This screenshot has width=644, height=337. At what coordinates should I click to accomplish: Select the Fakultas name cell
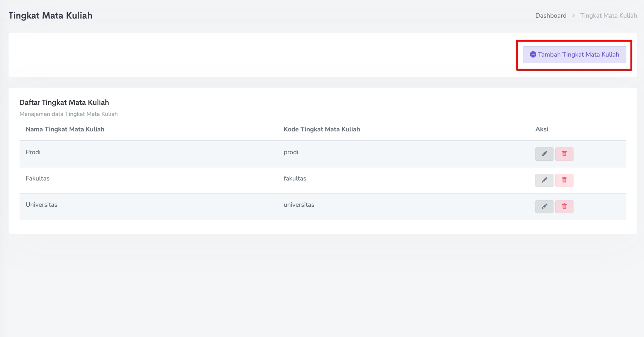(x=37, y=178)
